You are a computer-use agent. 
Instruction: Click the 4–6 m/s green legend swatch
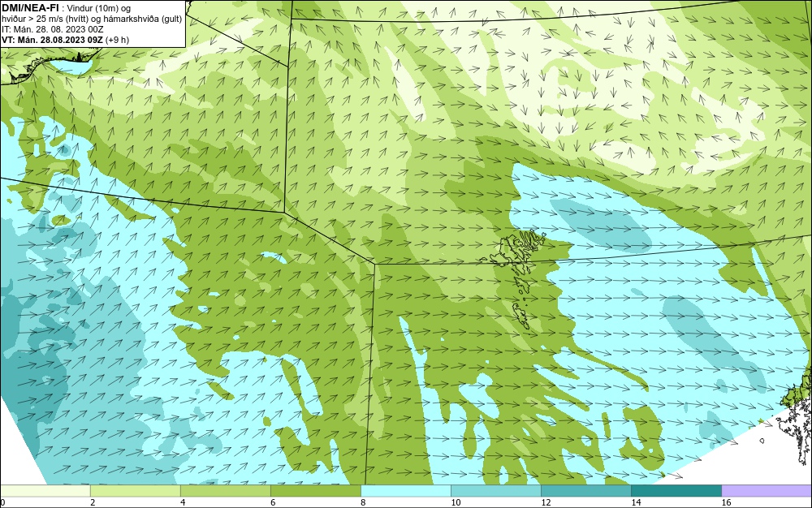[x=225, y=490]
